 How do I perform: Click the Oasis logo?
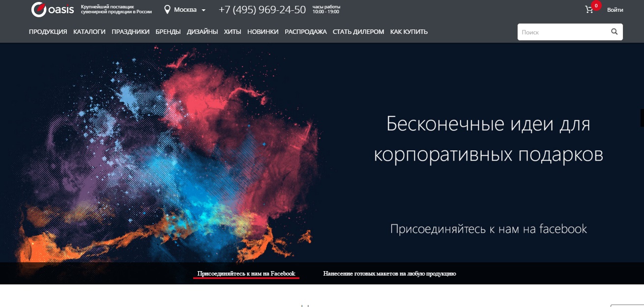click(52, 9)
